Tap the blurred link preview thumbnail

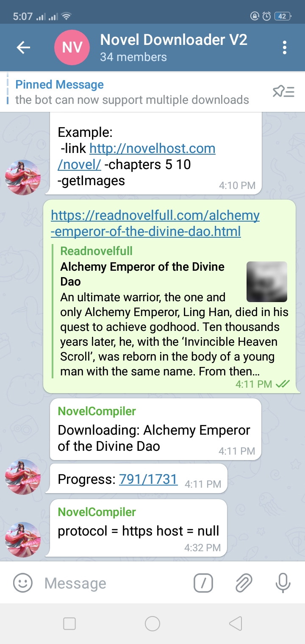pyautogui.click(x=267, y=281)
